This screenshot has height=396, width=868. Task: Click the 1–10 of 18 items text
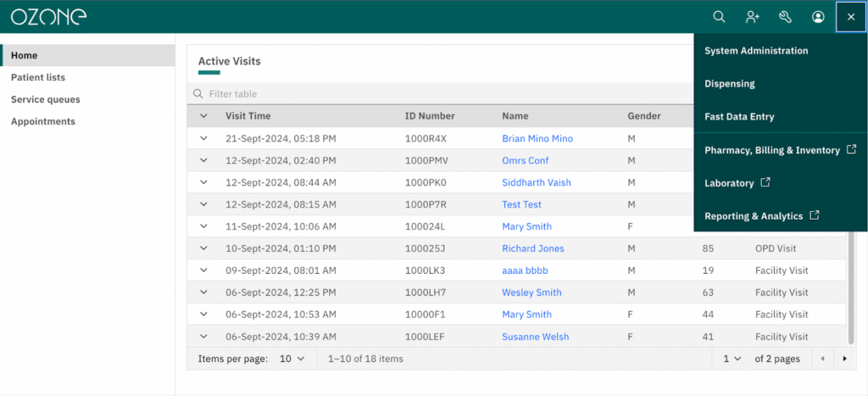pyautogui.click(x=365, y=359)
